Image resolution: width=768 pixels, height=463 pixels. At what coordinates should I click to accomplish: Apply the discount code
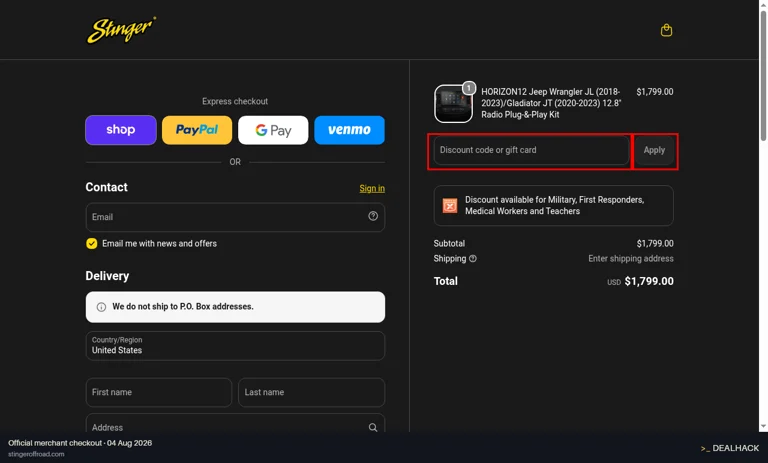click(x=654, y=150)
